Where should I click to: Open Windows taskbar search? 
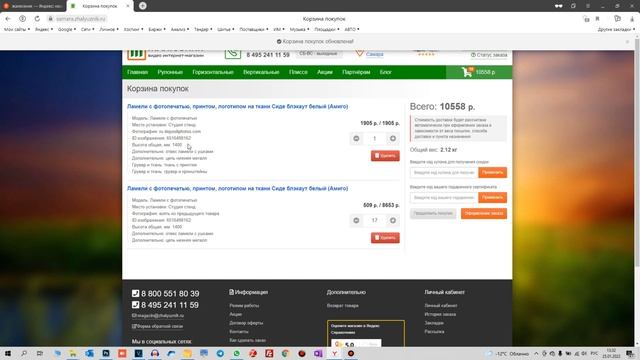24,353
